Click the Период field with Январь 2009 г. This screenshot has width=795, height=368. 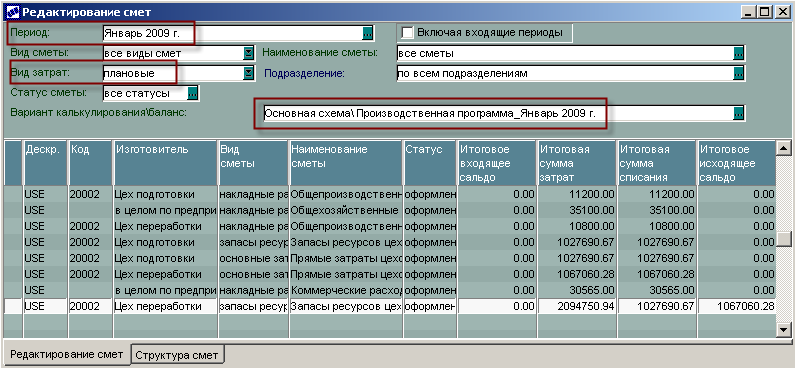pyautogui.click(x=232, y=33)
